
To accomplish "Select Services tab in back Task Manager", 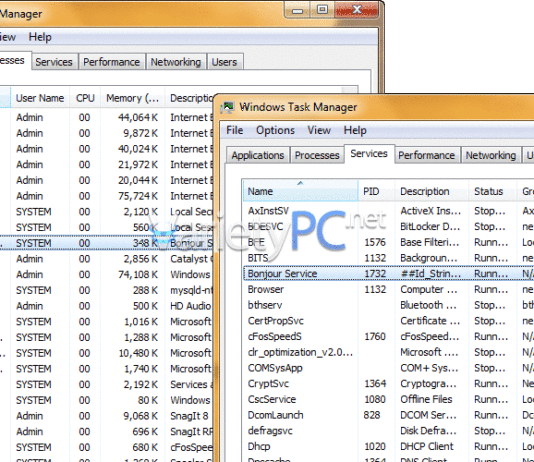I will click(54, 62).
